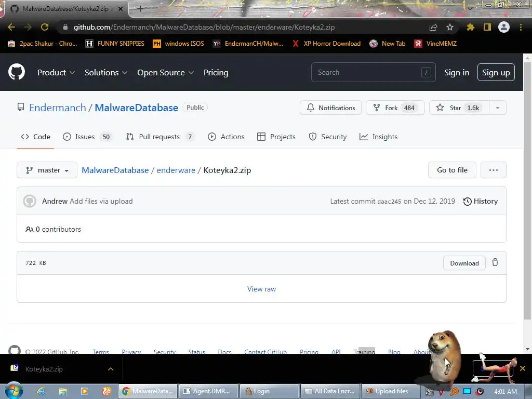Click the Windows Start orb
Image resolution: width=532 pixels, height=399 pixels.
pos(14,390)
